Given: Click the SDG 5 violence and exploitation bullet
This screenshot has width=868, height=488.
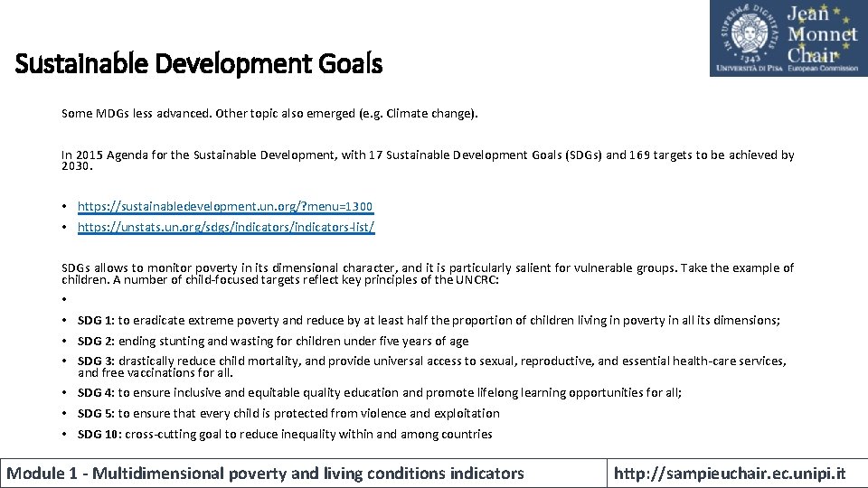Looking at the screenshot, I should coord(288,413).
